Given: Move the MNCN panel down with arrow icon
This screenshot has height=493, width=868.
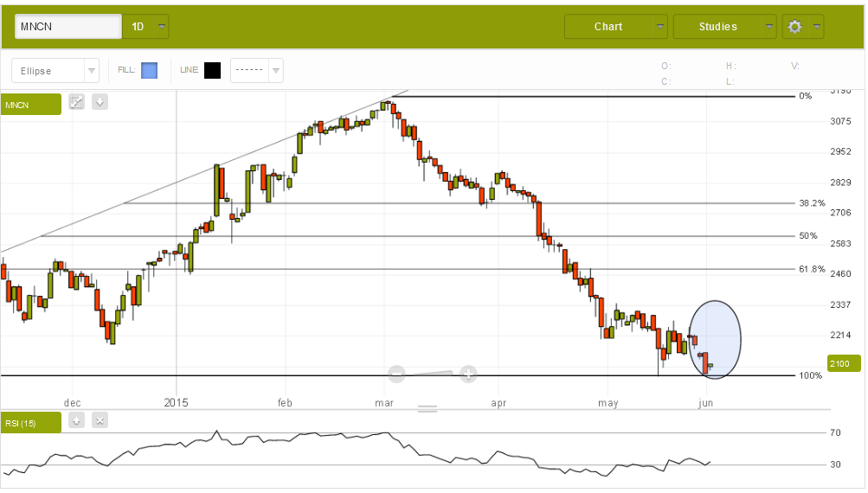Looking at the screenshot, I should (x=100, y=103).
